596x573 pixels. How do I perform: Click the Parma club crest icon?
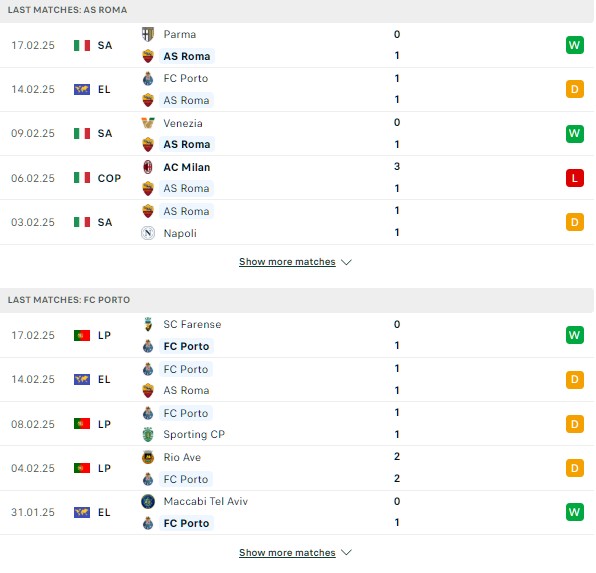pyautogui.click(x=148, y=34)
